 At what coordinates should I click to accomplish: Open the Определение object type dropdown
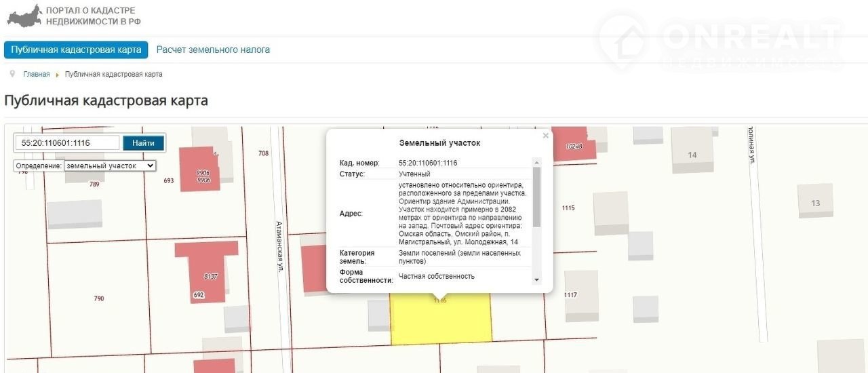pyautogui.click(x=109, y=165)
